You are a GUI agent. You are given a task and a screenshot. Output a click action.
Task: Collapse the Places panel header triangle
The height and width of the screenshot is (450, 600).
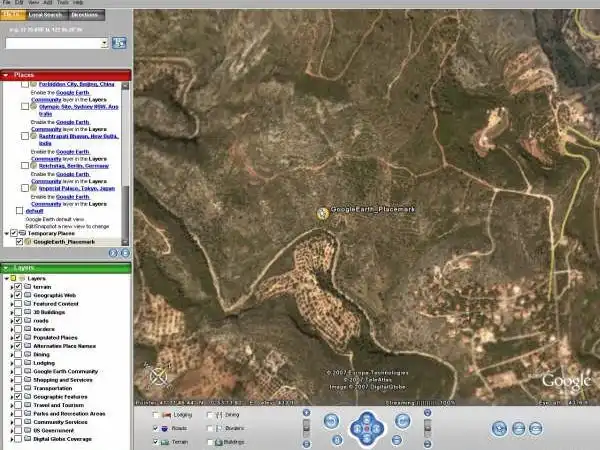click(6, 75)
